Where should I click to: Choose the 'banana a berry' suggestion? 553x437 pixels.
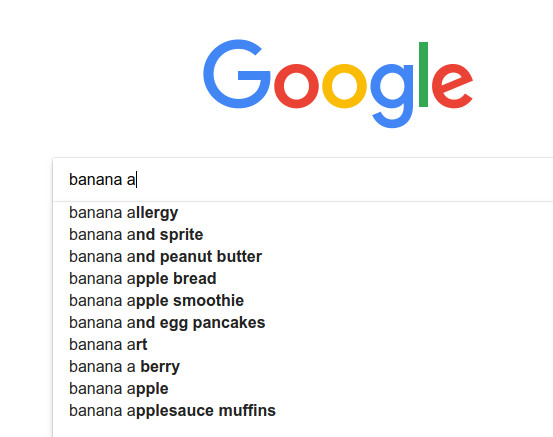coord(303,366)
